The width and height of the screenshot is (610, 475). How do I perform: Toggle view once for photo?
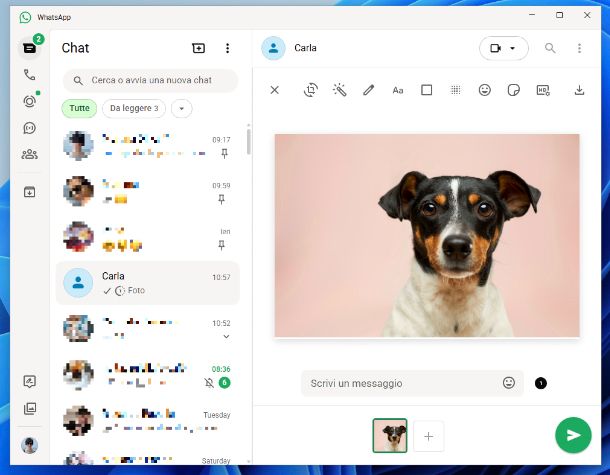[541, 383]
